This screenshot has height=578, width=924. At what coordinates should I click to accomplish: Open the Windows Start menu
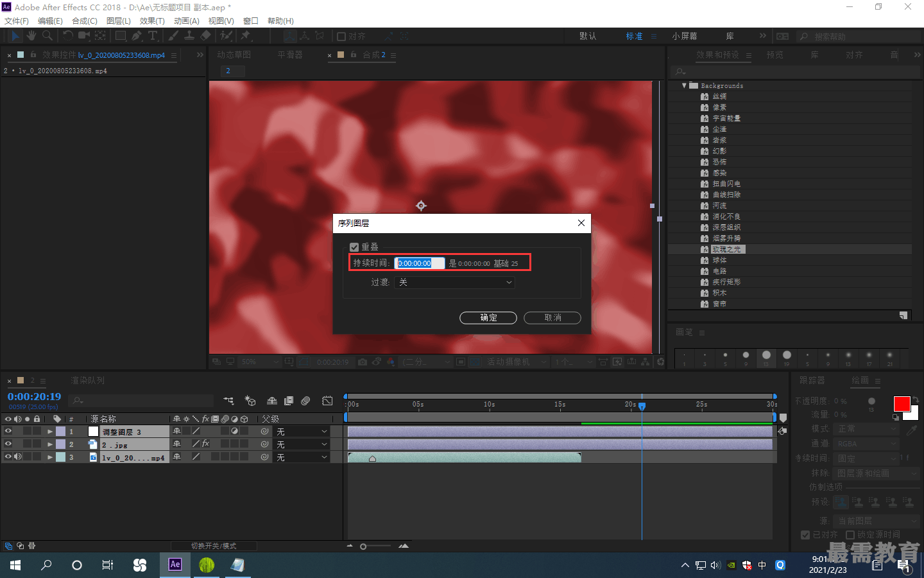tap(15, 565)
